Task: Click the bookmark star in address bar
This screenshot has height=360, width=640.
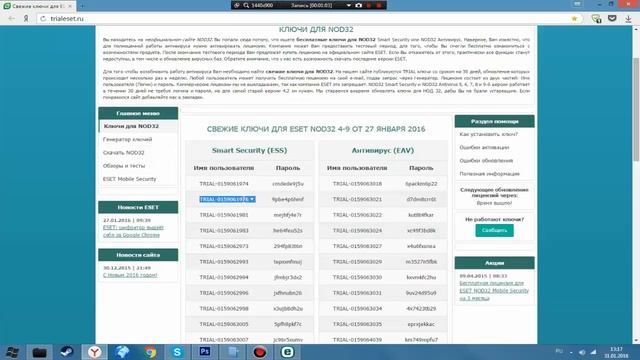Action: (574, 18)
